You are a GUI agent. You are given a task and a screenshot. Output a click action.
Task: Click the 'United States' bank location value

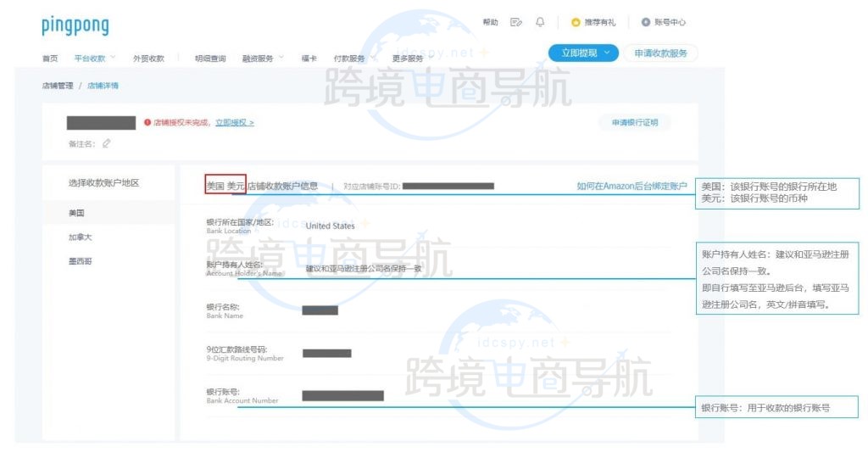(x=330, y=226)
